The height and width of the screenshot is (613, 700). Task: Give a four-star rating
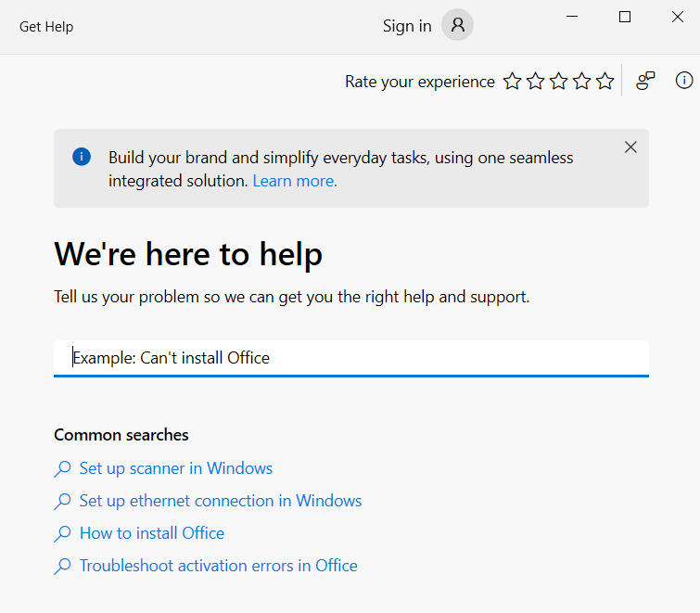(581, 82)
